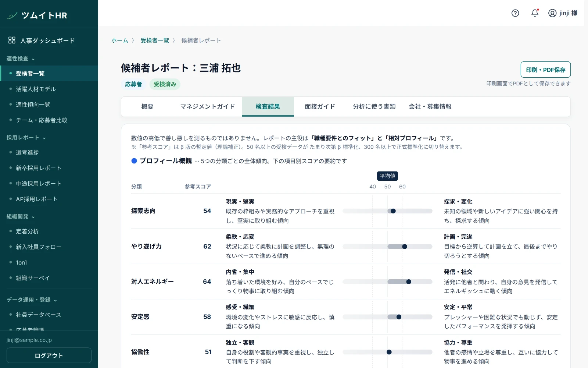The height and width of the screenshot is (368, 588).
Task: Open 中途採用レポート in the sidebar
Action: (x=49, y=183)
